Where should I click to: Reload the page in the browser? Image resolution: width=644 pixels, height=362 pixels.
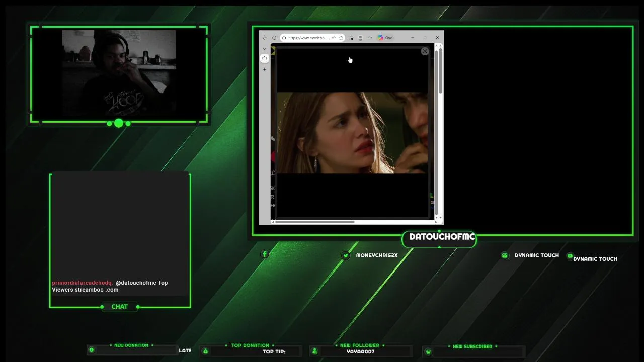coord(274,37)
